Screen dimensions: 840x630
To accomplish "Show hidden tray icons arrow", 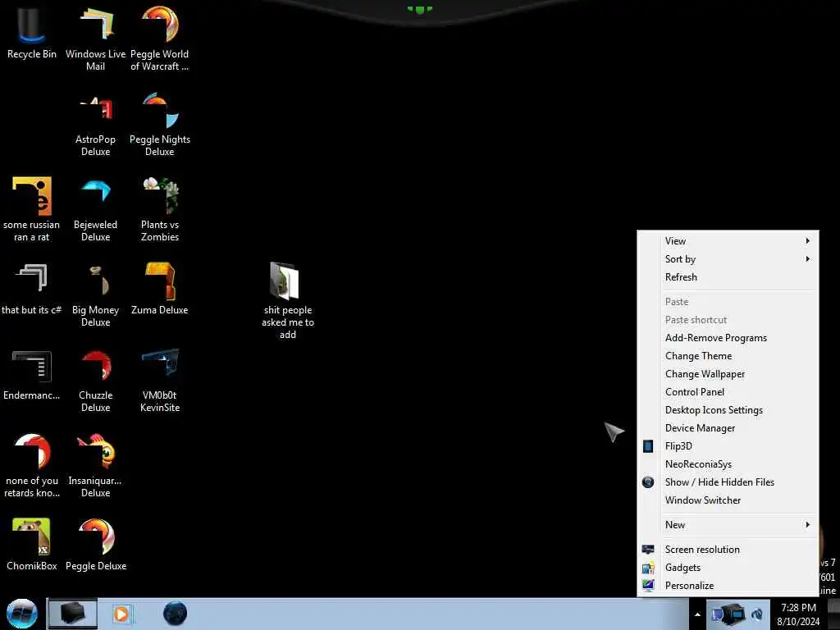I will click(697, 614).
